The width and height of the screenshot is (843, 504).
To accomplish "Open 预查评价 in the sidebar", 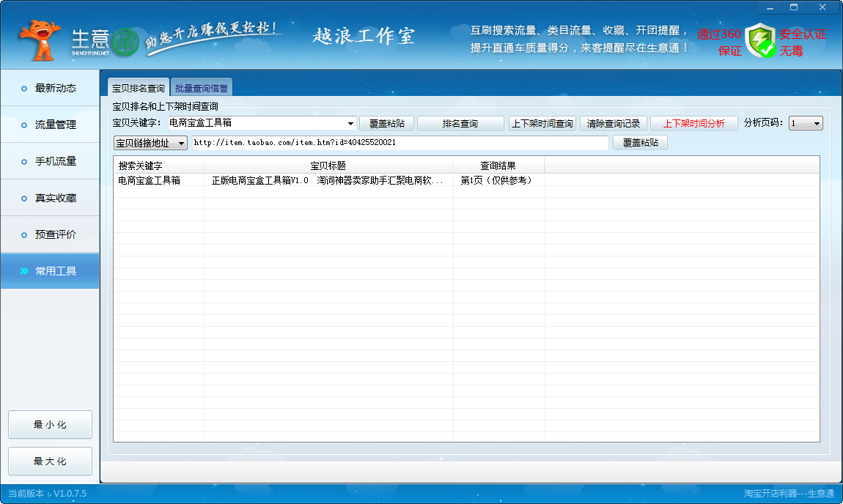I will coord(50,235).
